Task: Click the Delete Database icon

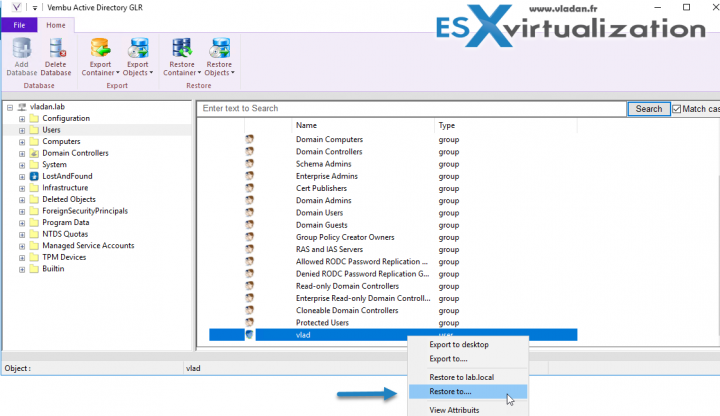Action: pyautogui.click(x=56, y=48)
